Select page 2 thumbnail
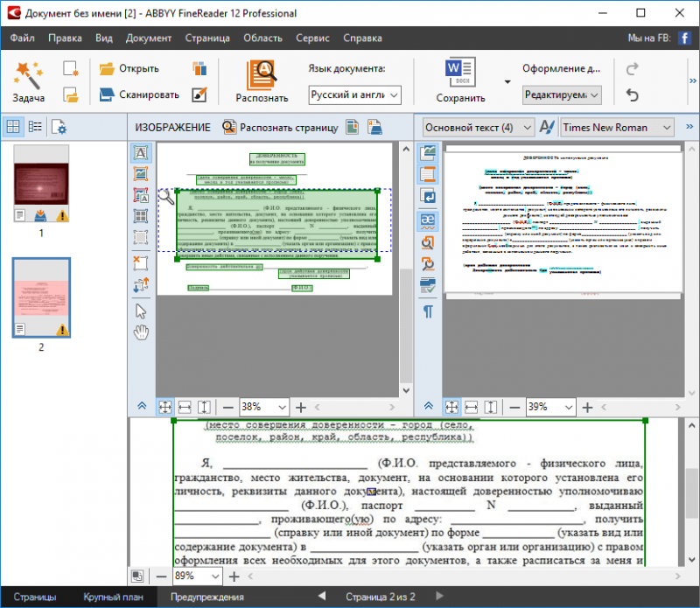The height and width of the screenshot is (608, 700). (x=41, y=297)
